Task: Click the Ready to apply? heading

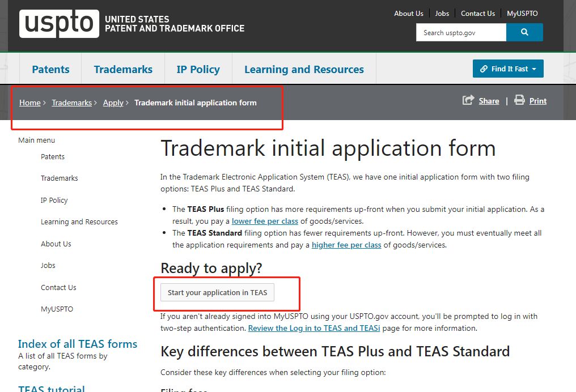Action: point(211,269)
